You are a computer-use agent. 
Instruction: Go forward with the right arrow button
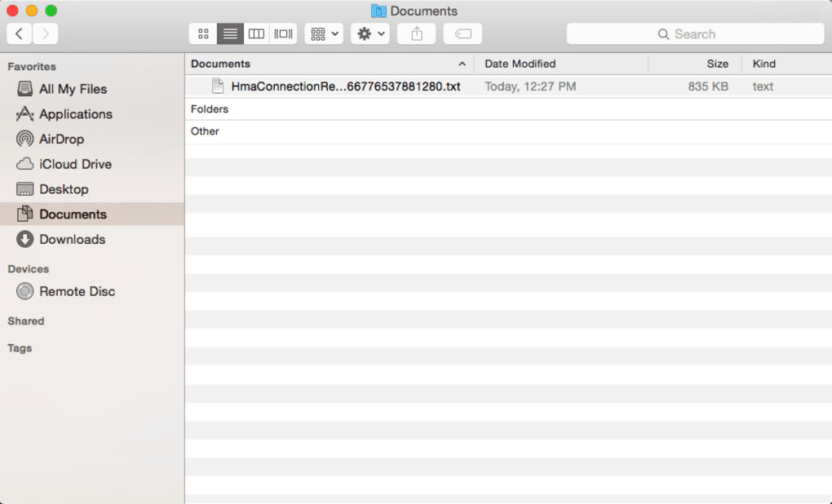[x=45, y=34]
